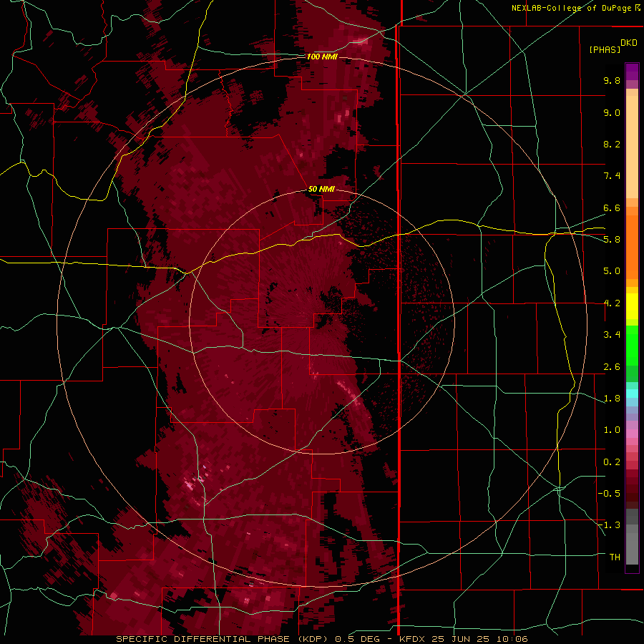The image size is (644, 644).
Task: Select the -1.3 value on the scale
Action: [x=609, y=525]
